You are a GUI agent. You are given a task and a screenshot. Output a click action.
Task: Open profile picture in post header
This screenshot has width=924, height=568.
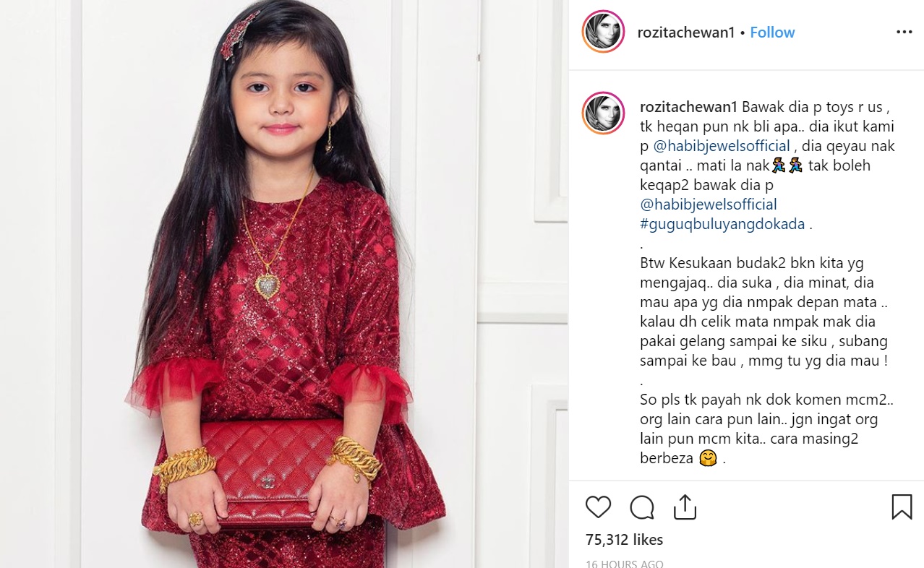point(603,32)
